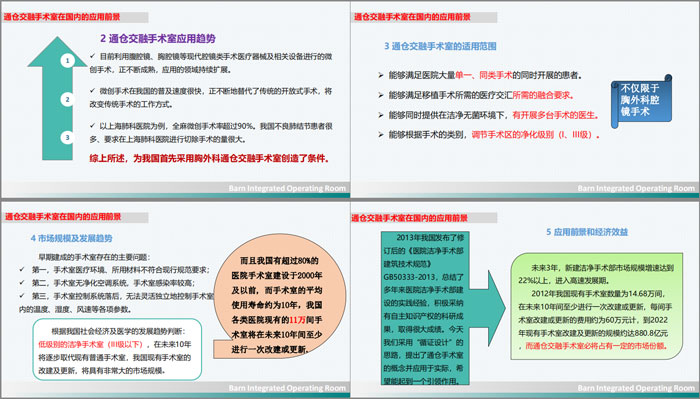Click the numbered circle 2 on the arrow
700x399 pixels.
[x=67, y=99]
